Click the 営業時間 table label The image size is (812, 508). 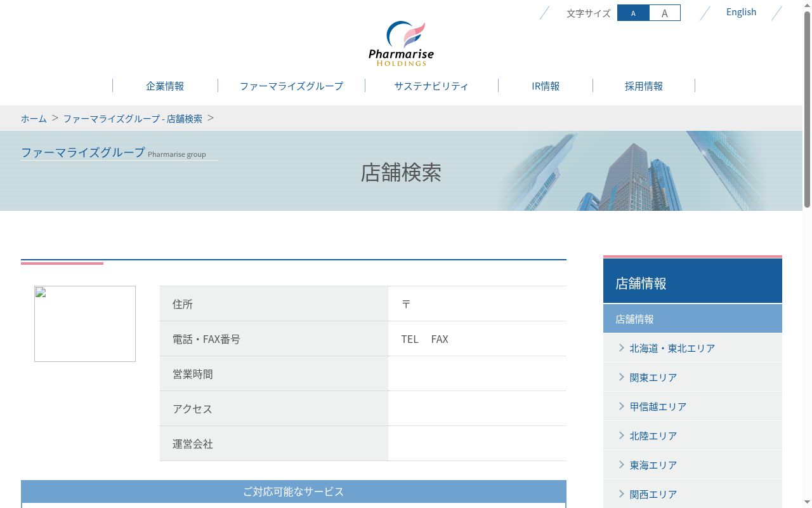193,374
